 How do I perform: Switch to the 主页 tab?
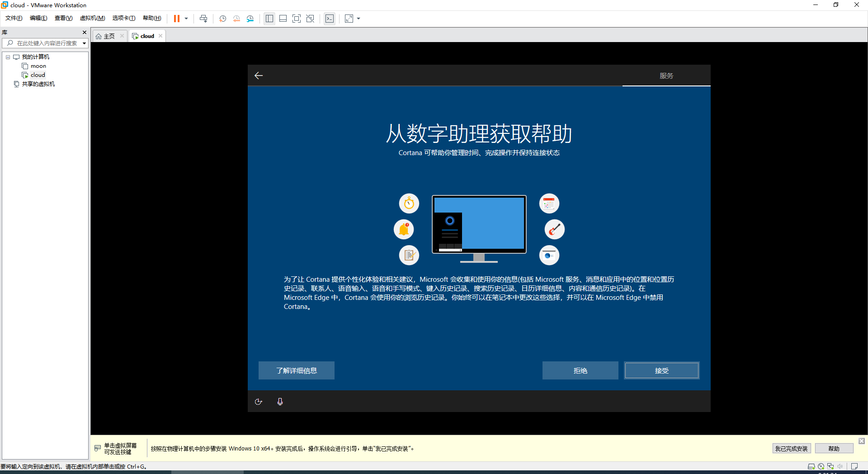coord(109,36)
